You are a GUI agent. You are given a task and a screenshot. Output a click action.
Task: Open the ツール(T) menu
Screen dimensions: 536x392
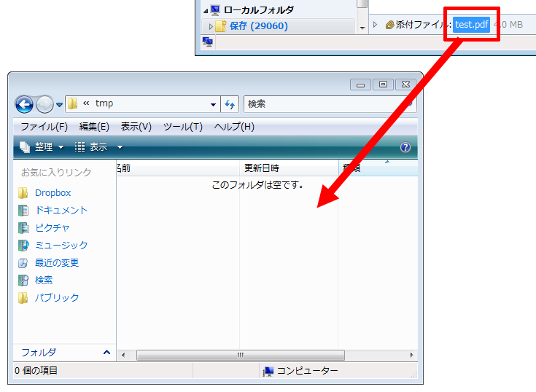coord(182,127)
